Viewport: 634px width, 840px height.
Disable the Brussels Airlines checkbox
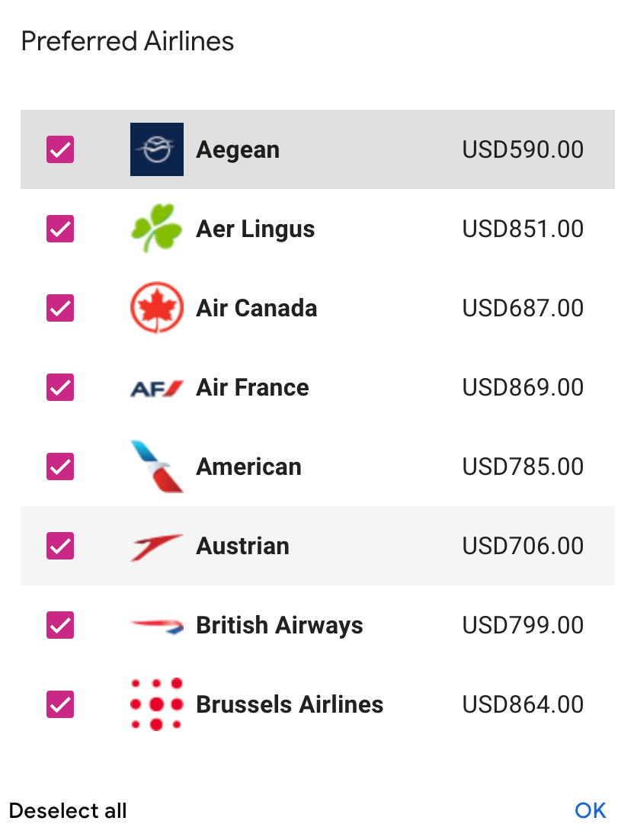60,704
